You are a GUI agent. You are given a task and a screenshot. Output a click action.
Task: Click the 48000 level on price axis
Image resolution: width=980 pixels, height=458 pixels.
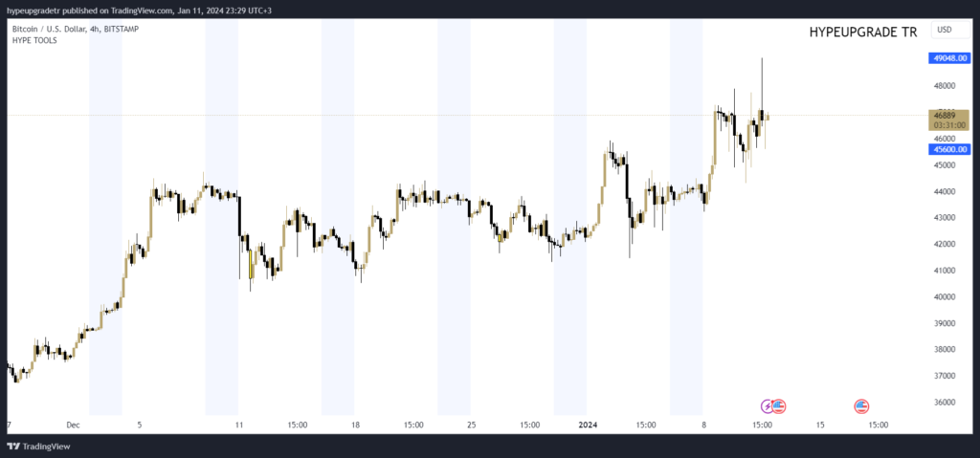tap(946, 85)
